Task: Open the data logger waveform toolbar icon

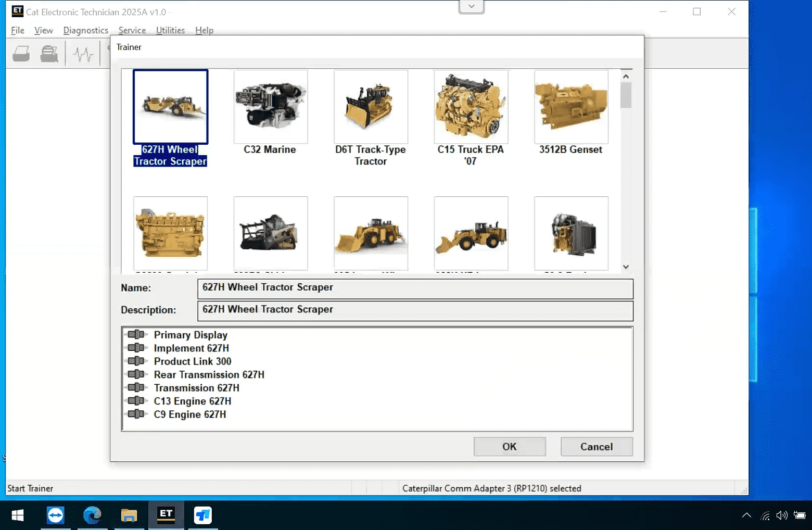Action: click(x=83, y=53)
